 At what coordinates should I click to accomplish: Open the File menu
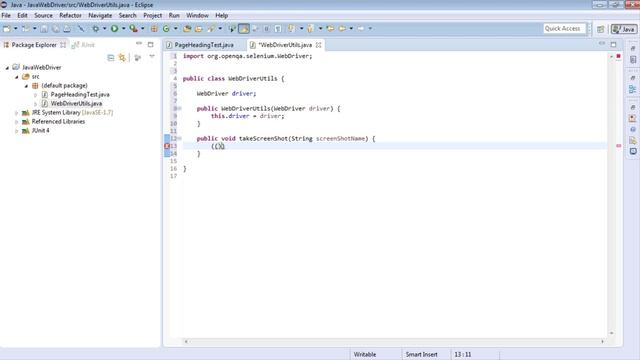[x=6, y=16]
